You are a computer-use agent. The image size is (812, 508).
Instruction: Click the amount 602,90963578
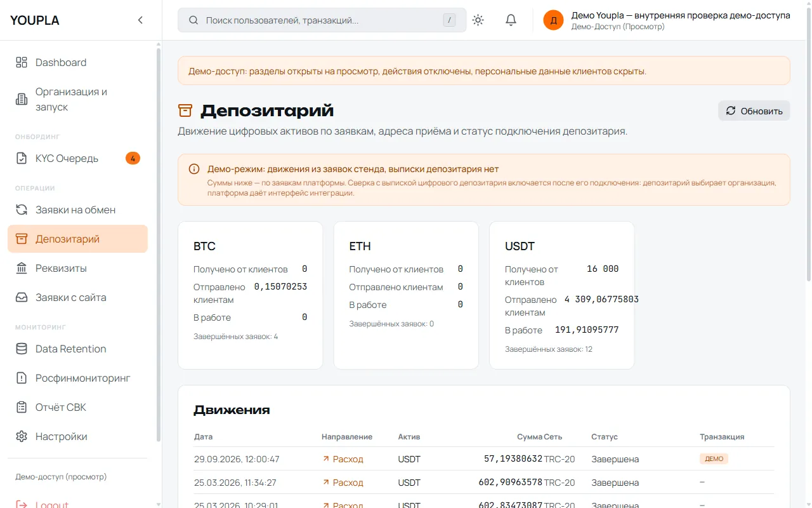[511, 483]
